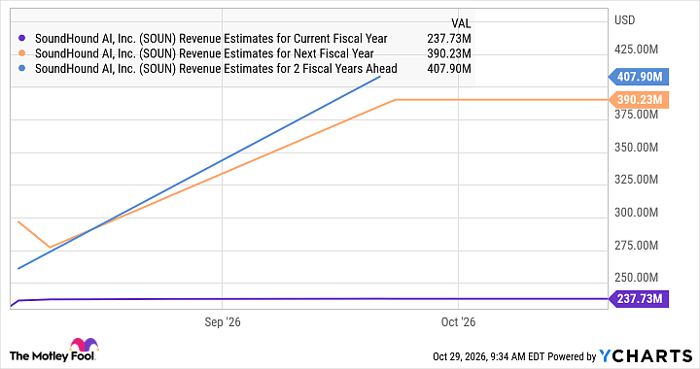The width and height of the screenshot is (700, 369).
Task: Click the 275.00M y-axis label
Action: (636, 245)
